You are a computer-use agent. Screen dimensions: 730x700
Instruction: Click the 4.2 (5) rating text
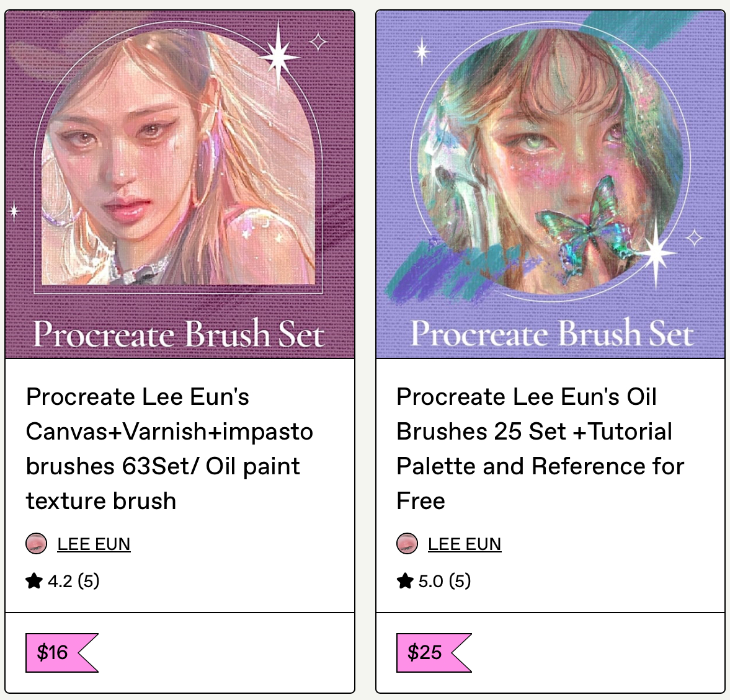click(73, 581)
